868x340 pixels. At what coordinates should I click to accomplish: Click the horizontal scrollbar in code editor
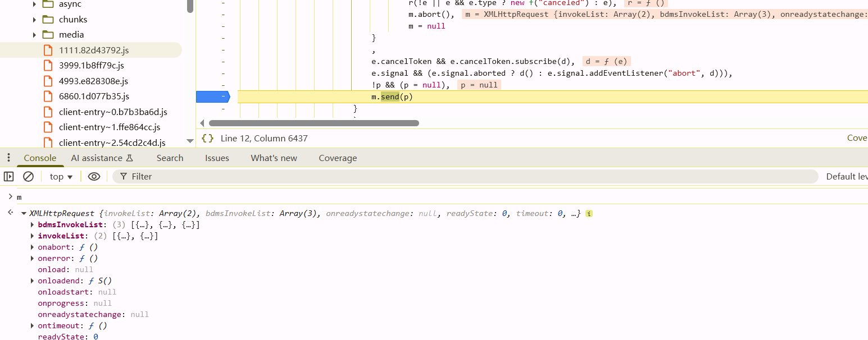pos(313,123)
